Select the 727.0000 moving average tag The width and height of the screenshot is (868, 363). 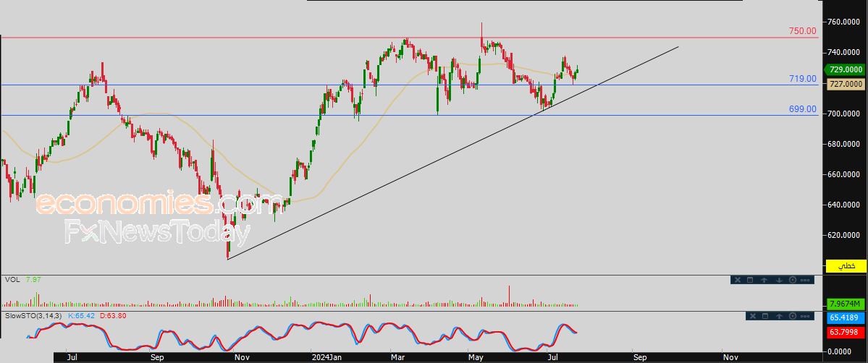pos(846,84)
